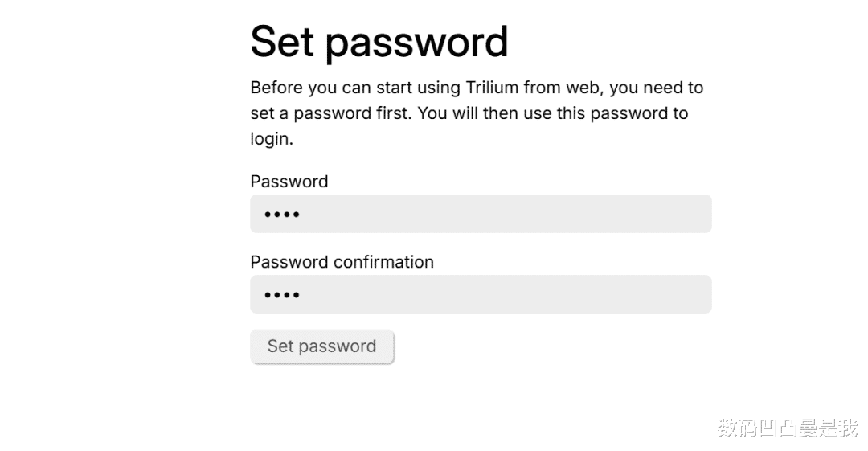Click the large Set password heading

pyautogui.click(x=379, y=42)
